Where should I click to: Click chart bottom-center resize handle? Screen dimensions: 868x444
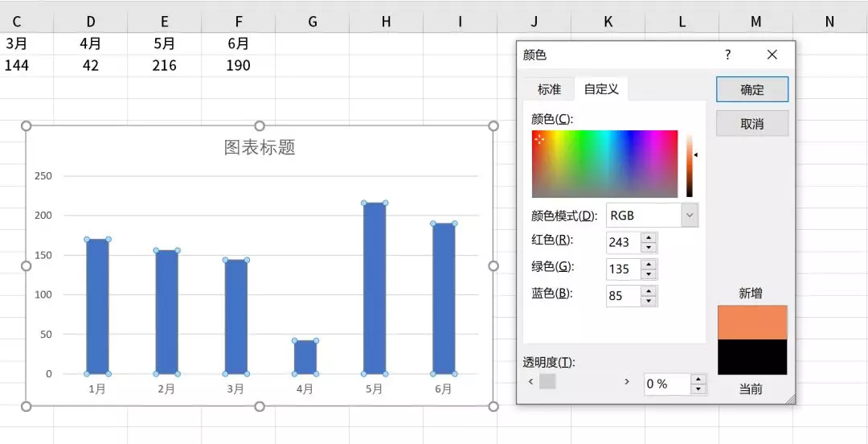coord(259,407)
